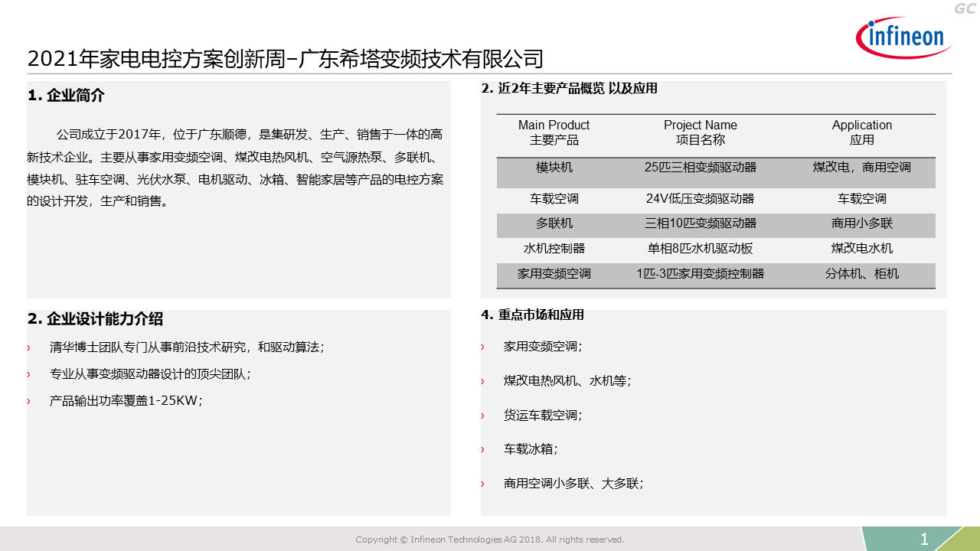Click the bullet "商用空调小多联、大多联"
Screen dimensions: 980x551
pyautogui.click(x=573, y=484)
